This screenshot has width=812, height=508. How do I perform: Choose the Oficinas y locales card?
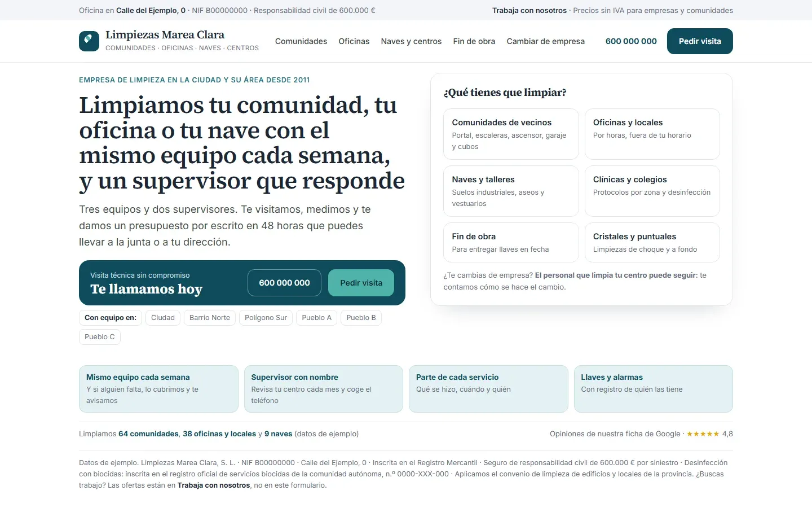(x=652, y=134)
